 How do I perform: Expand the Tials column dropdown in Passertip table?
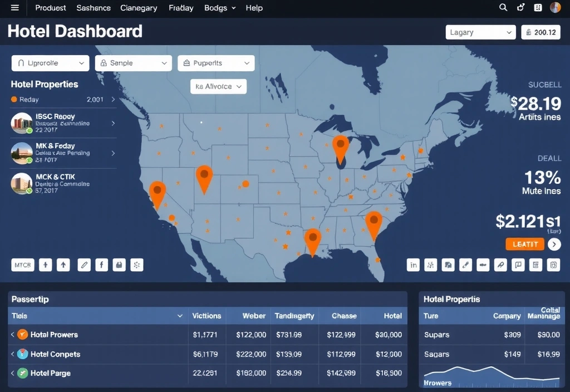pyautogui.click(x=180, y=316)
